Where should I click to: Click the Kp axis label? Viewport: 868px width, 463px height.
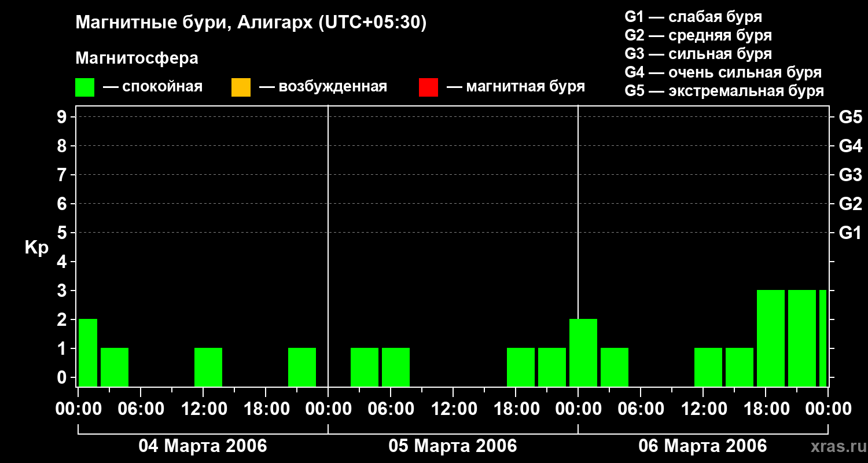click(x=36, y=248)
